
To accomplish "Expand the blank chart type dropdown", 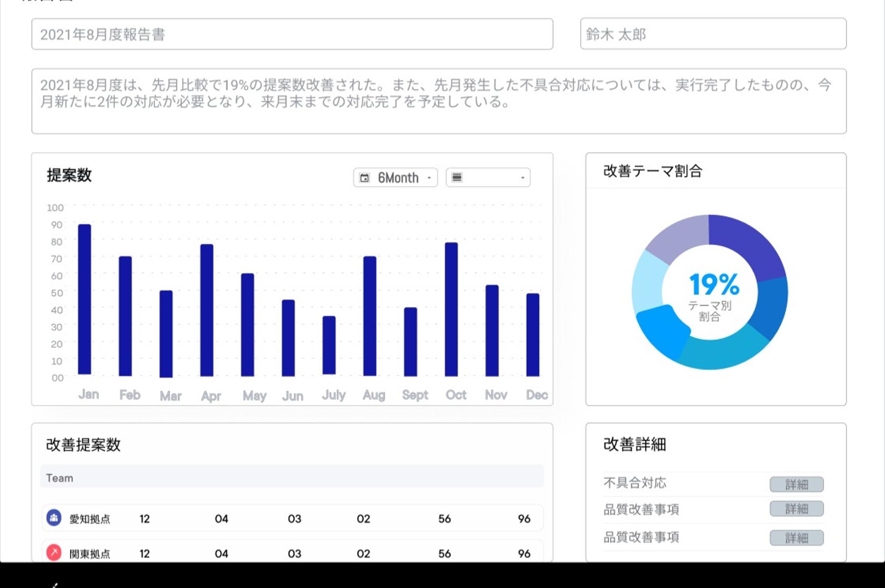I will pos(522,178).
